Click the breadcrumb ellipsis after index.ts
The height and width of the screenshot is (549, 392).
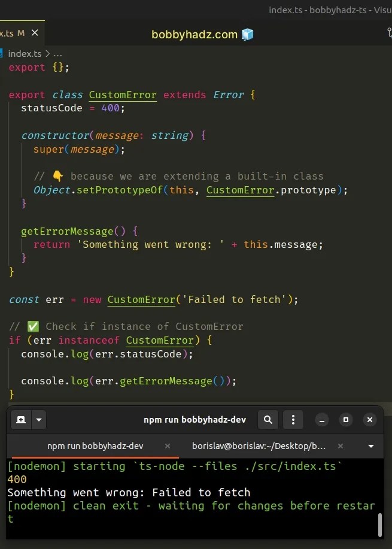click(x=57, y=54)
